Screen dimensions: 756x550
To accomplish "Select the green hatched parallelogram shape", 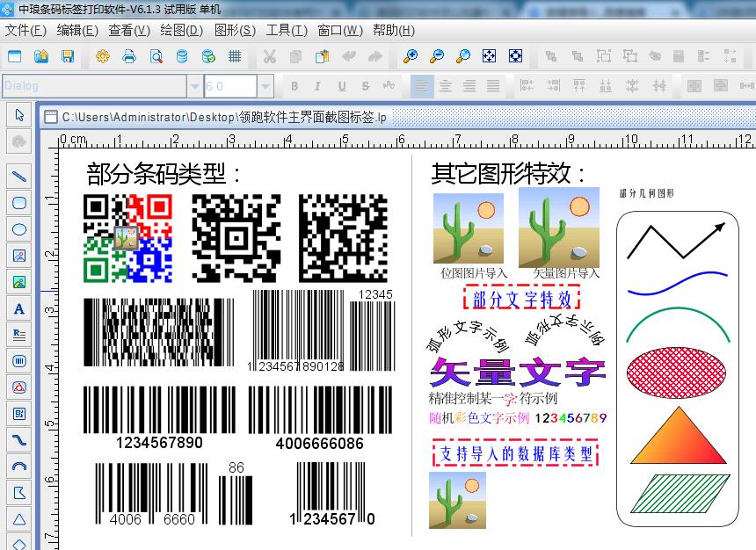I will 680,494.
